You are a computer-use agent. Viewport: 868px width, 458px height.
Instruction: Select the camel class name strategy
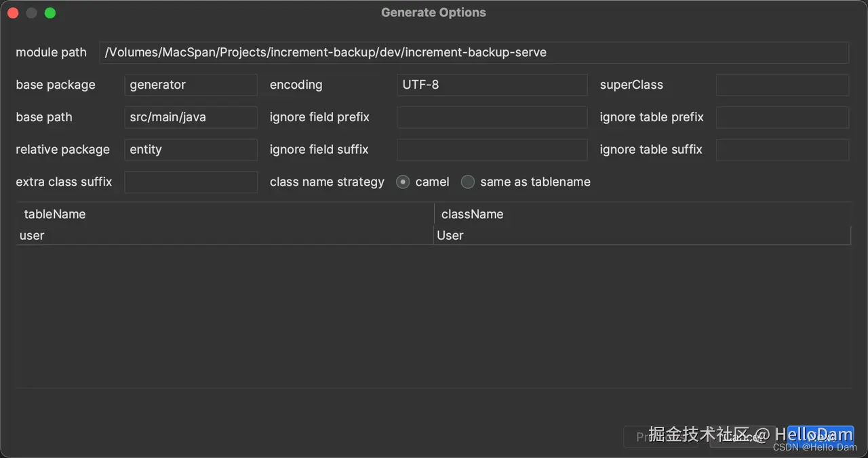403,182
